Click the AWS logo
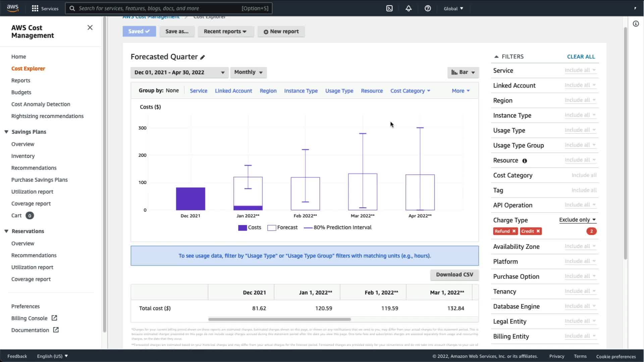Viewport: 644px width, 362px height. 13,8
